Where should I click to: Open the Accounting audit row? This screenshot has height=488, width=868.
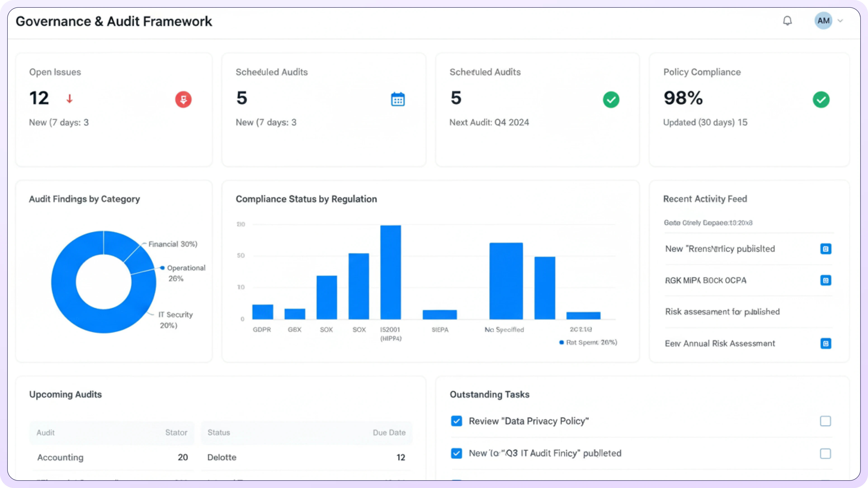click(60, 457)
